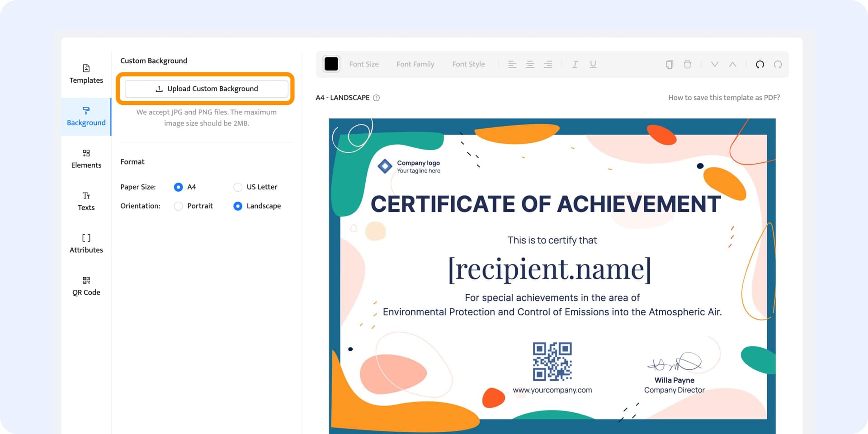Click the redo arrow icon

click(x=778, y=64)
